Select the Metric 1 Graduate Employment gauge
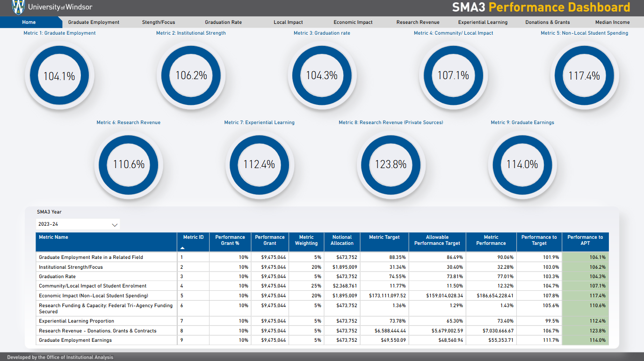Viewport: 644px width, 361px height. coord(59,75)
